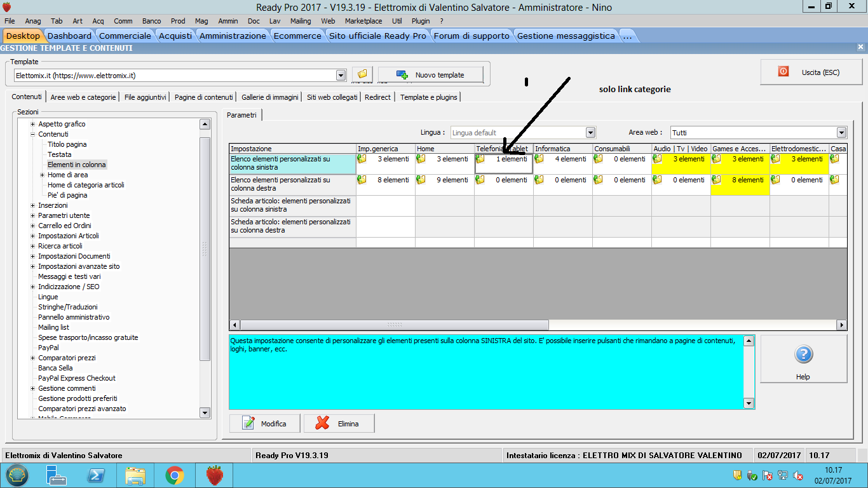Screen dimensions: 868x488
Task: Select Stringhe/Traduzioni in the tree
Action: point(68,307)
